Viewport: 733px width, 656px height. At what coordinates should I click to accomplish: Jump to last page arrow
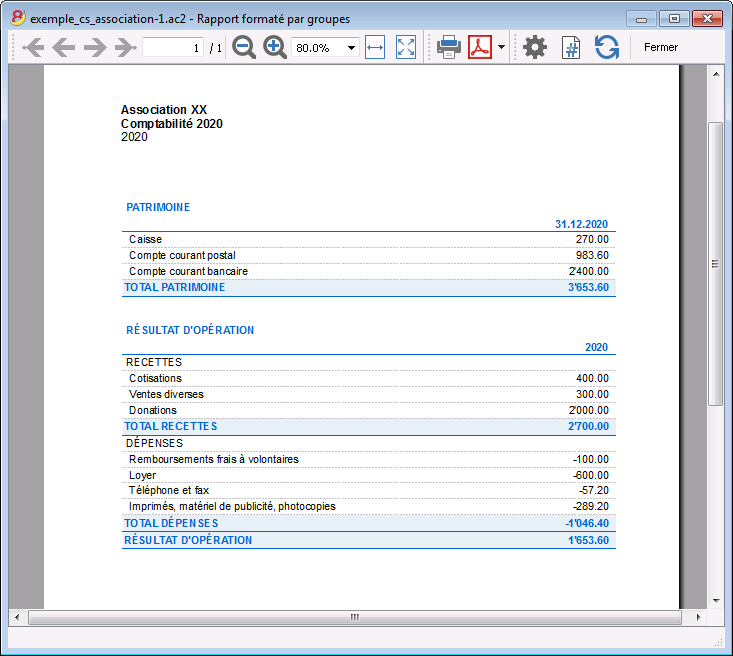[x=125, y=47]
